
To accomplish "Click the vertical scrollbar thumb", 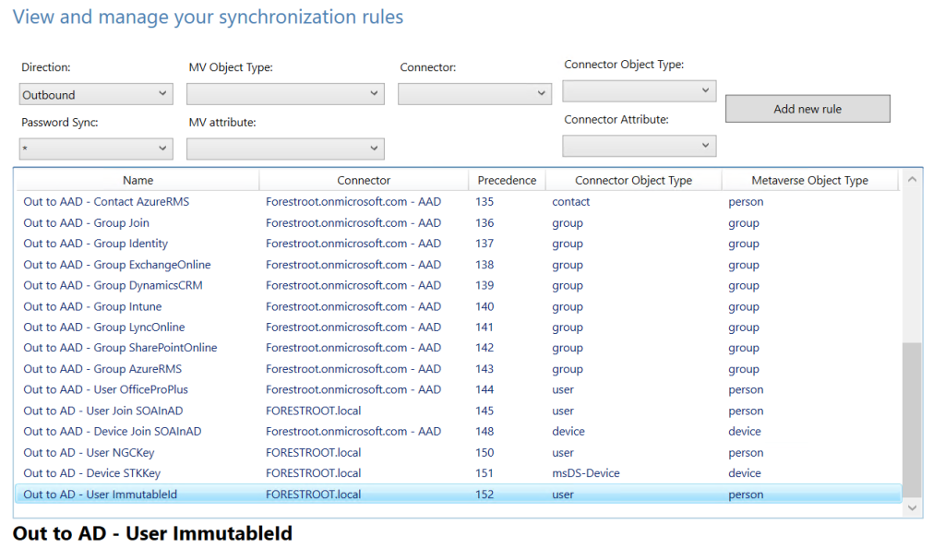I will (x=912, y=421).
